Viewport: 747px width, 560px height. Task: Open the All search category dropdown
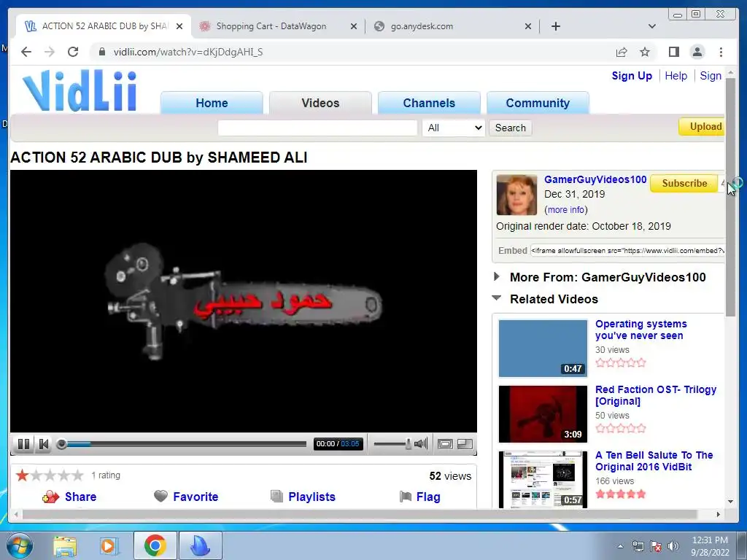click(454, 128)
